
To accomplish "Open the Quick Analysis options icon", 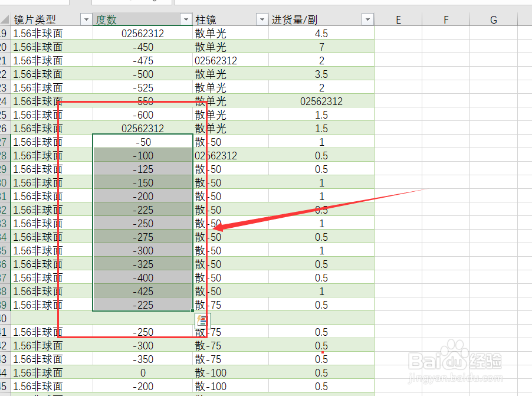I will (202, 319).
